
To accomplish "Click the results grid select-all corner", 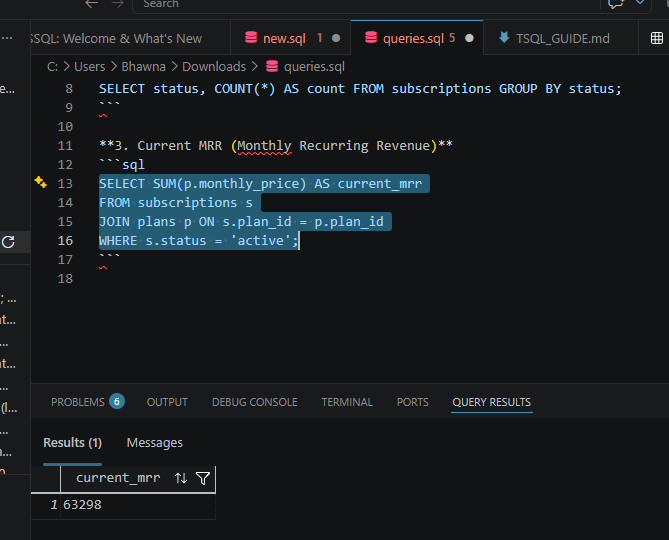I will pyautogui.click(x=46, y=479).
